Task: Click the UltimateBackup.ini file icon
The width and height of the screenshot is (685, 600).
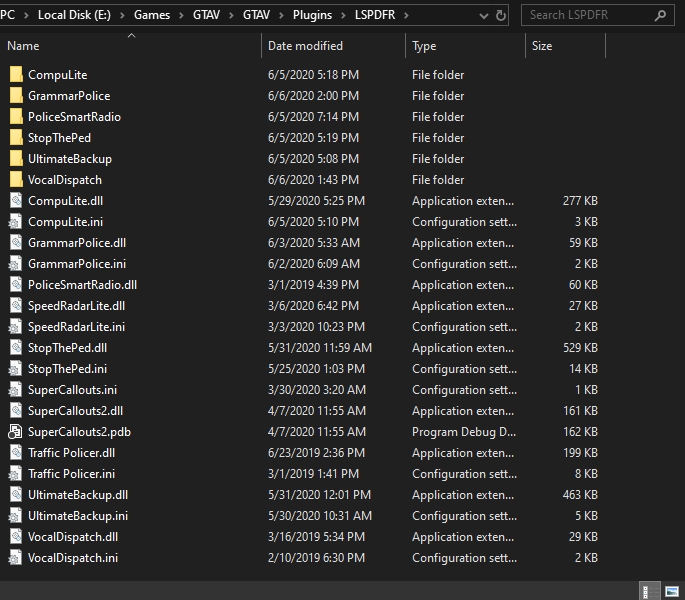Action: point(16,515)
